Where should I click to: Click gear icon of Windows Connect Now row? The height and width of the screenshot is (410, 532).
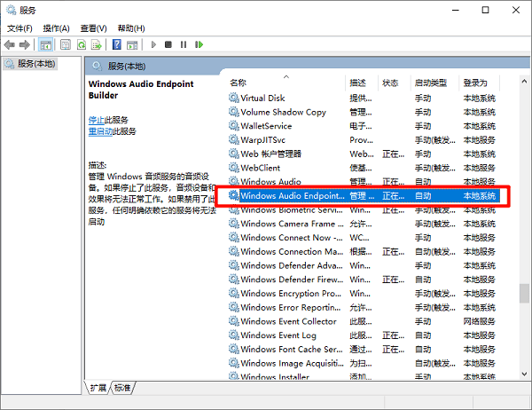click(x=234, y=237)
